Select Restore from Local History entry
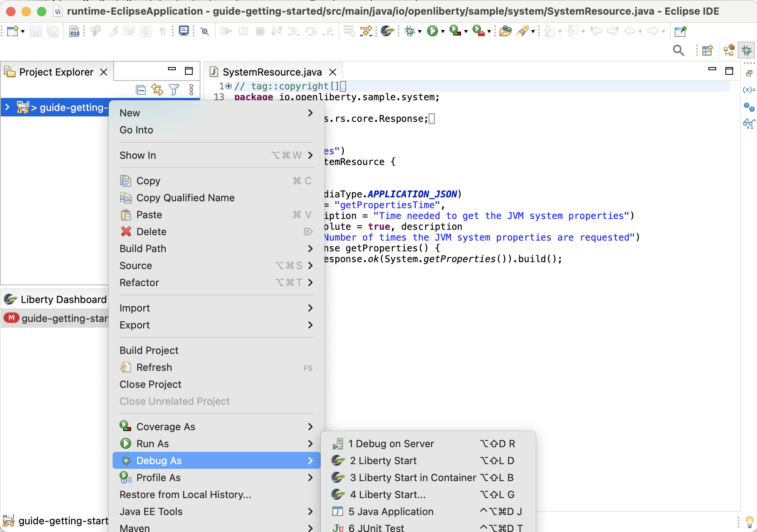757x532 pixels. (217, 495)
